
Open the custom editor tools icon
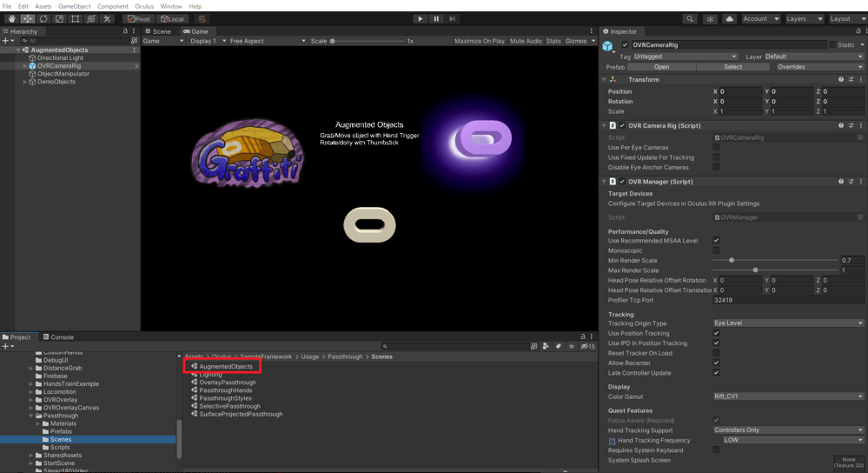(108, 19)
